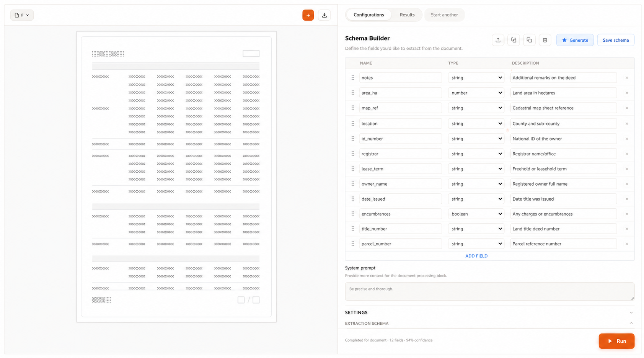This screenshot has height=358, width=644.
Task: Delete the schema with the trash icon
Action: 545,40
